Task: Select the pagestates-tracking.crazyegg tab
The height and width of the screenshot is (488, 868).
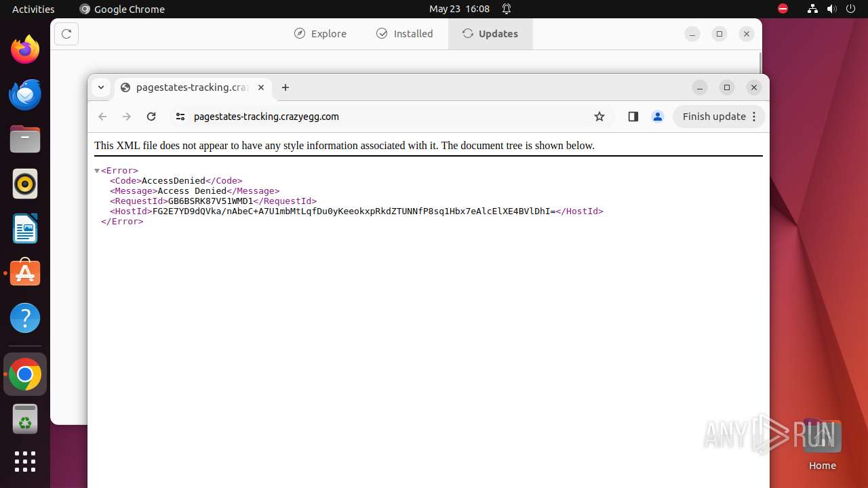Action: pos(193,87)
